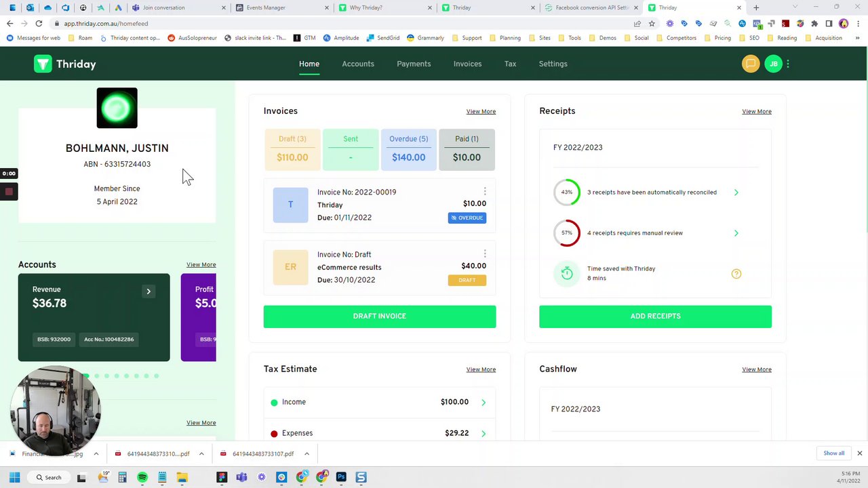Image resolution: width=868 pixels, height=488 pixels.
Task: Click the Thriday logo in the header
Action: 65,64
